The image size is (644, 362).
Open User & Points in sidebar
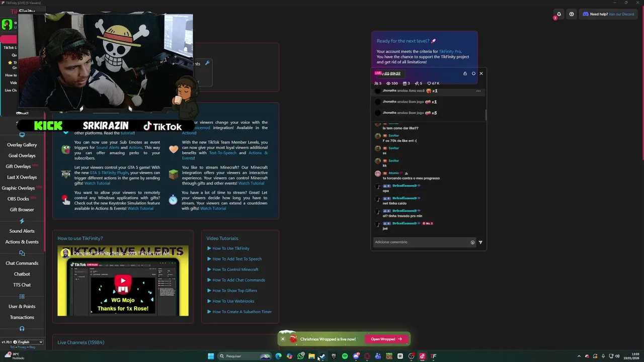22,307
